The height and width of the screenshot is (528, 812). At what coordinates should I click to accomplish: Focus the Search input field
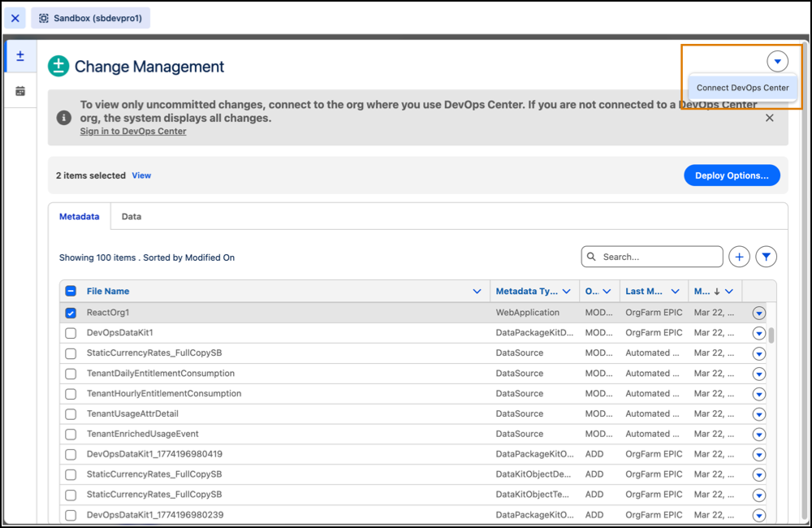pyautogui.click(x=652, y=257)
